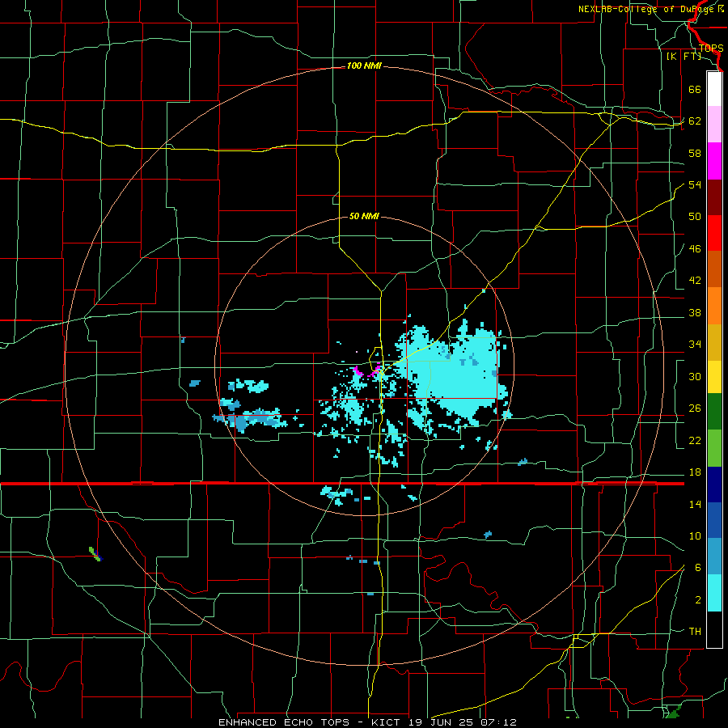
Task: Click the magenta high echo top near radar center
Action: tap(368, 370)
